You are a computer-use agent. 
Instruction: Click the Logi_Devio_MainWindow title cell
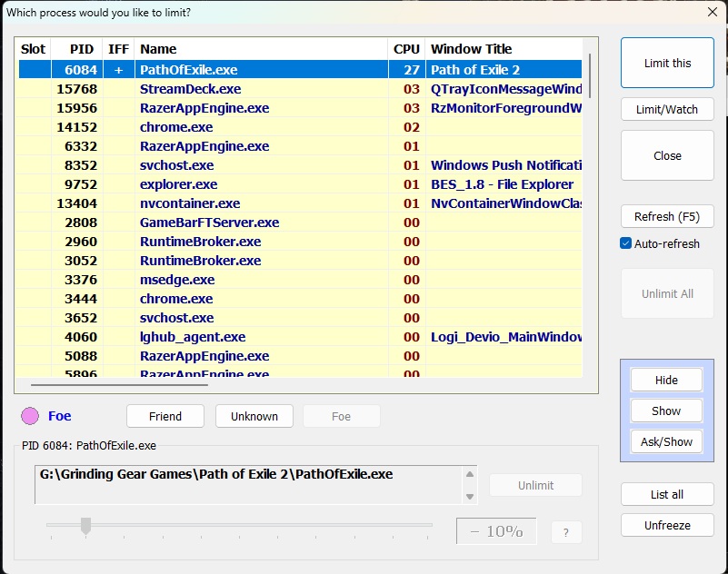[x=504, y=336]
